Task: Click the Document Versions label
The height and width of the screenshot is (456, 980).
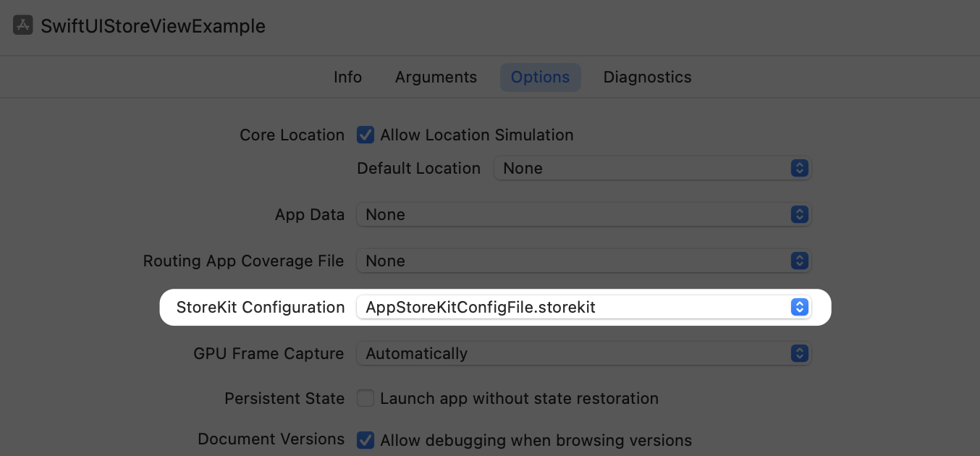Action: (x=271, y=439)
